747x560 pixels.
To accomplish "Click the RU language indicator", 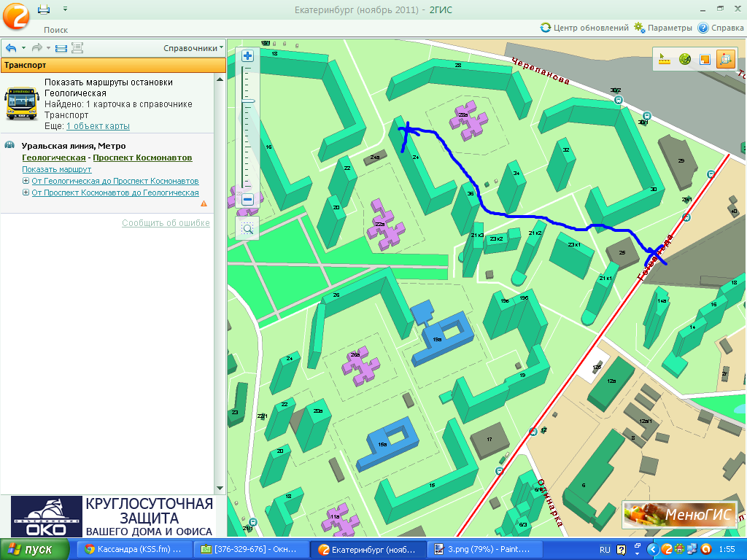I will 605,550.
